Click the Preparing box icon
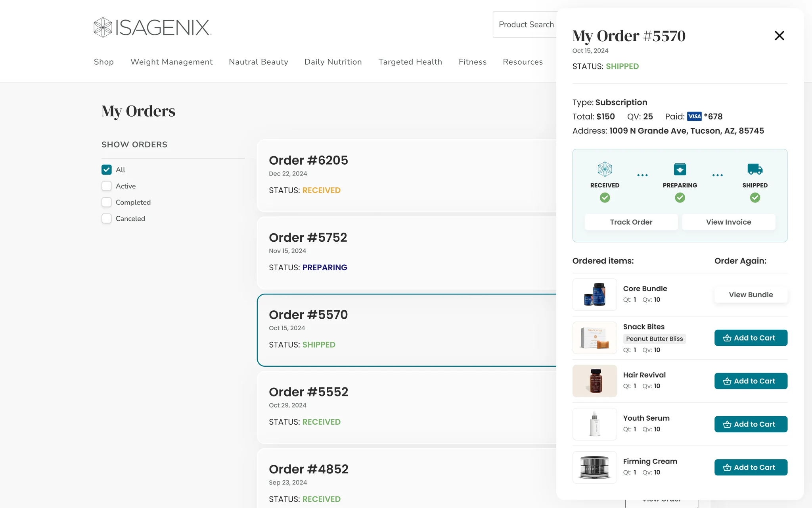 coord(680,169)
